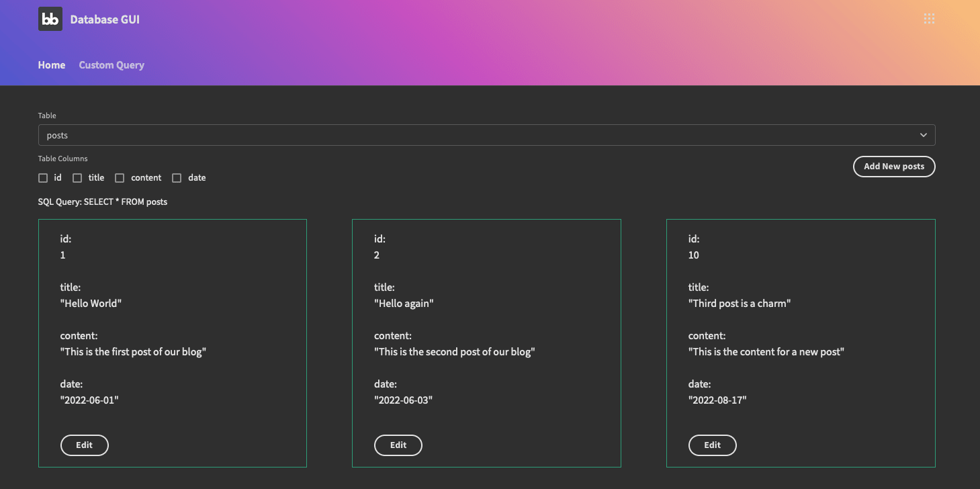This screenshot has width=980, height=489.
Task: Check the date column checkbox
Action: (x=177, y=178)
